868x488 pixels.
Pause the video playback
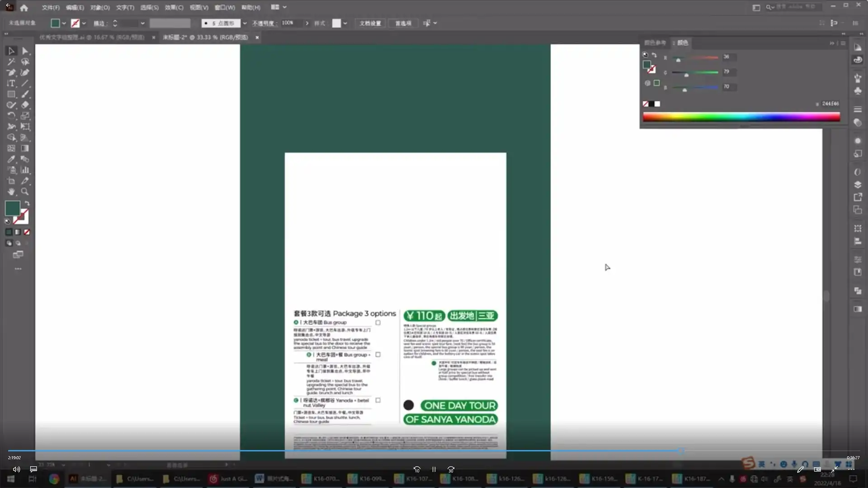coord(434,470)
